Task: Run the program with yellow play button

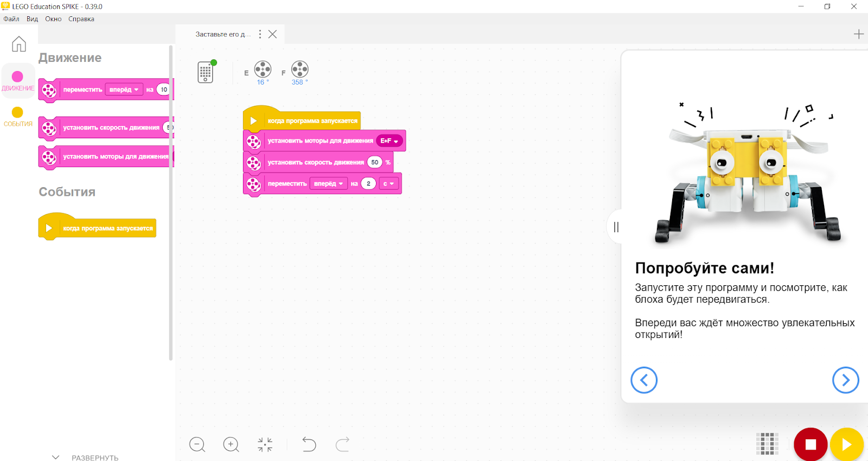Action: [846, 445]
